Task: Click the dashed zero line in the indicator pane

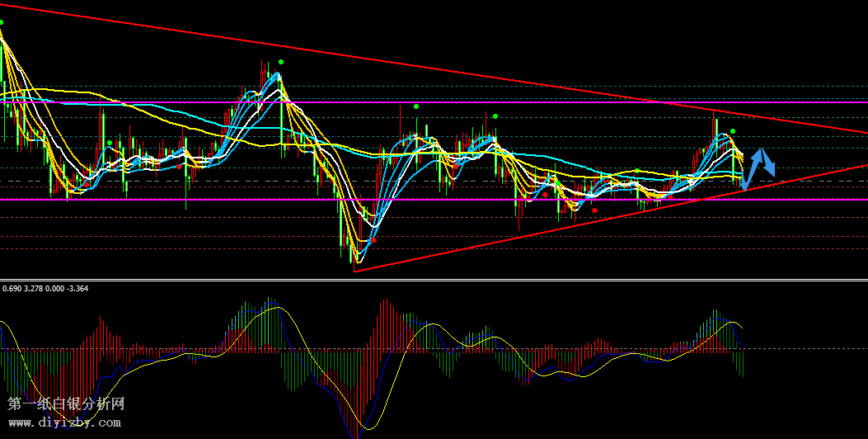Action: tap(495, 348)
